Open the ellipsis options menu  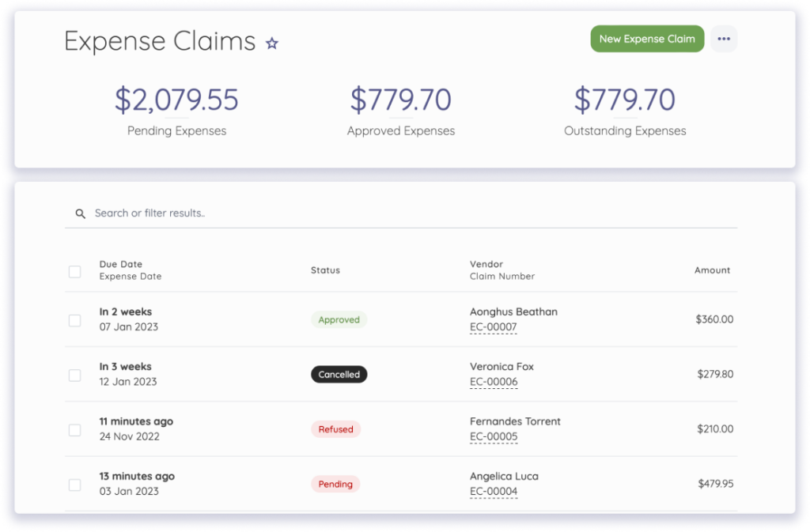(724, 38)
